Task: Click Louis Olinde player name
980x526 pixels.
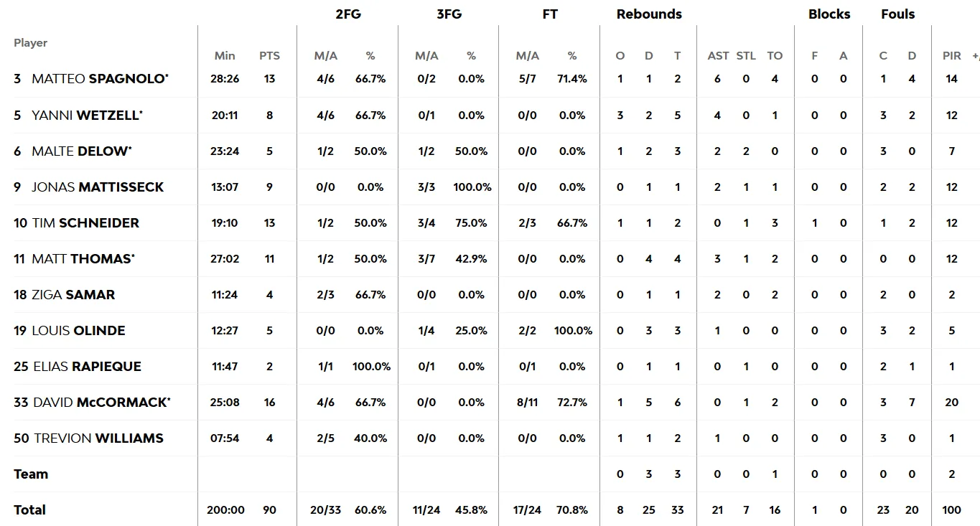Action: [78, 330]
